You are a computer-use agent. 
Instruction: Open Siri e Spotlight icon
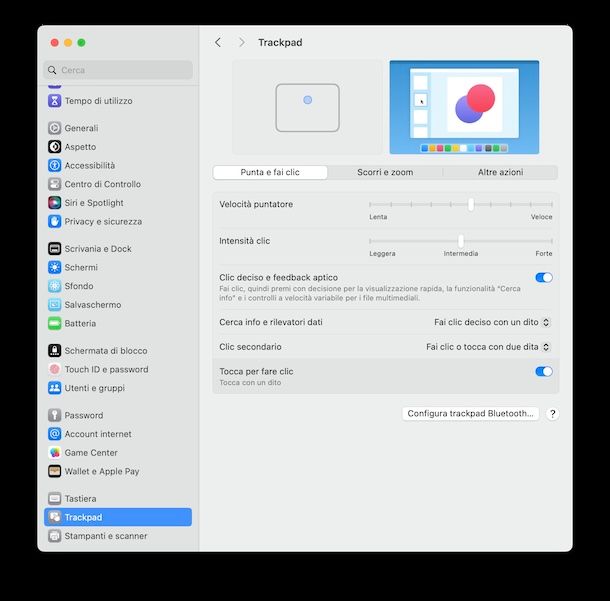tap(54, 203)
